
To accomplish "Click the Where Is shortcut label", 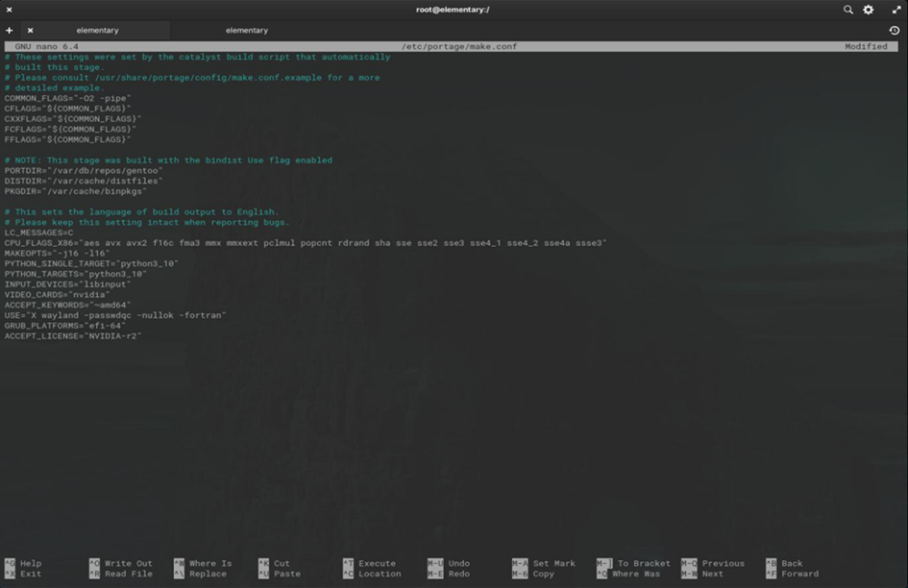I will [x=209, y=564].
